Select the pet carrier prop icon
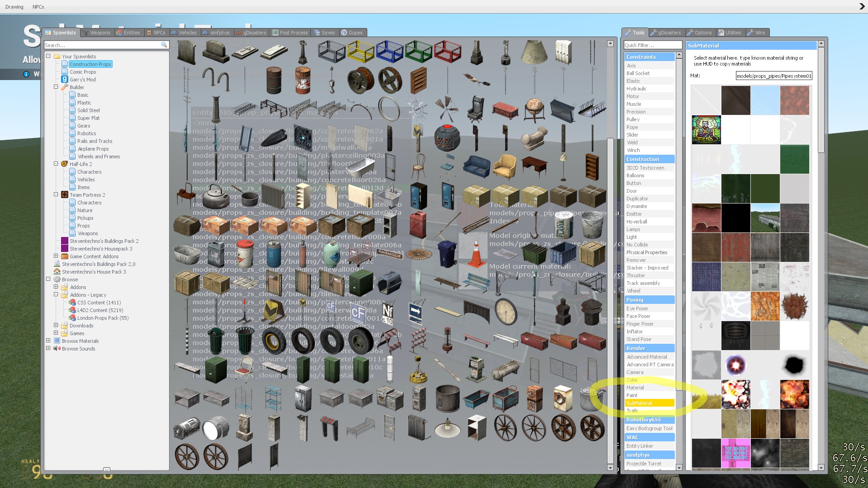The height and width of the screenshot is (488, 868). click(389, 283)
